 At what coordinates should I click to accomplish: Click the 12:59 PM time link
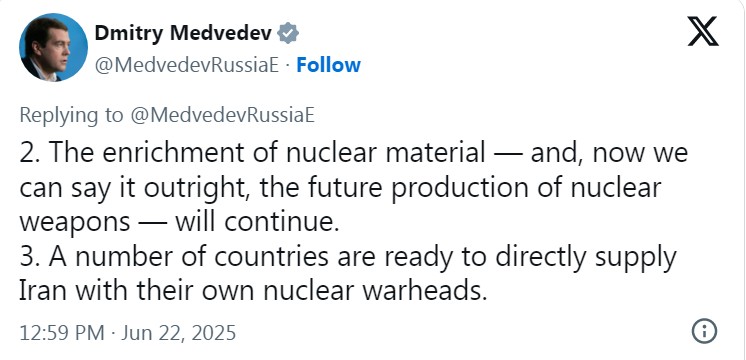62,332
